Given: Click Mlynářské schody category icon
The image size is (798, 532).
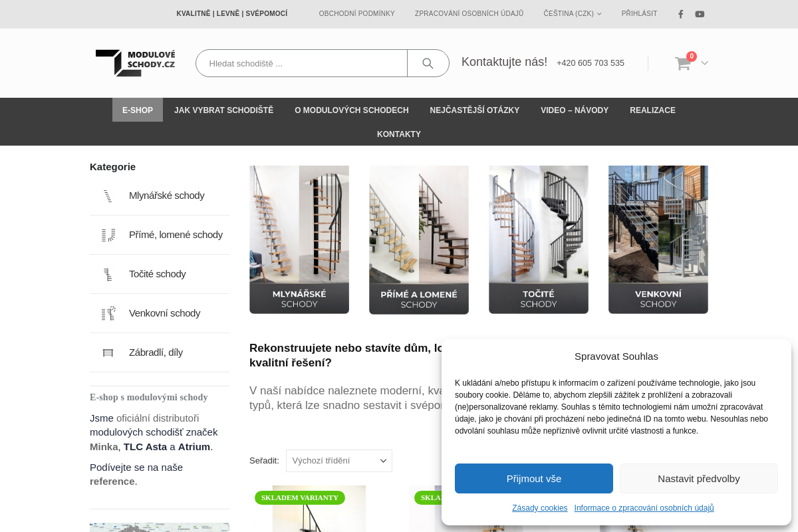Looking at the screenshot, I should (x=108, y=196).
